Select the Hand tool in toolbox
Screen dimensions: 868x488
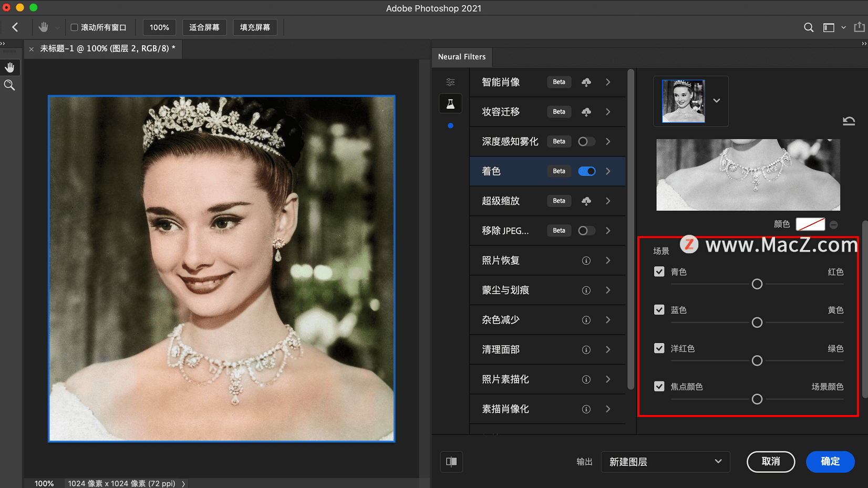tap(9, 67)
